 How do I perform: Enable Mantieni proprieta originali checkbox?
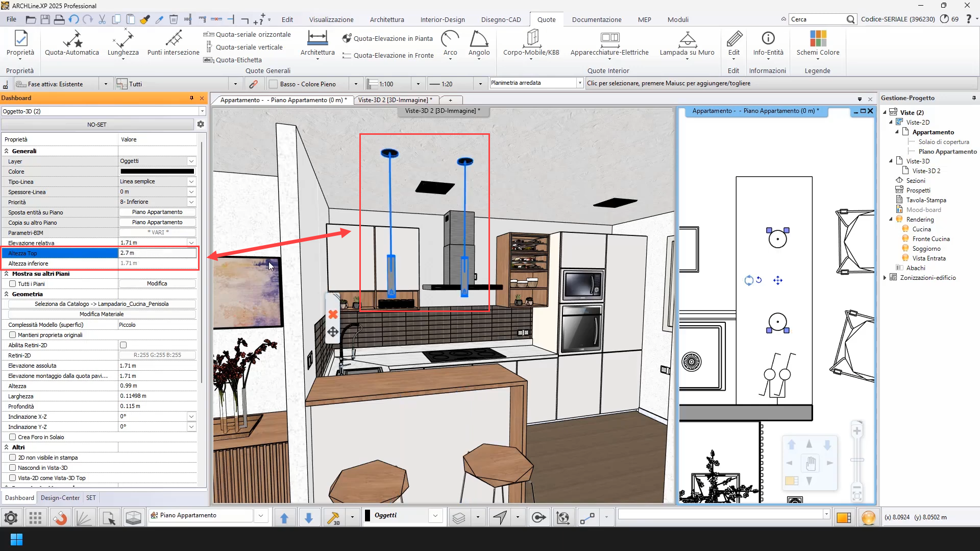(x=13, y=335)
